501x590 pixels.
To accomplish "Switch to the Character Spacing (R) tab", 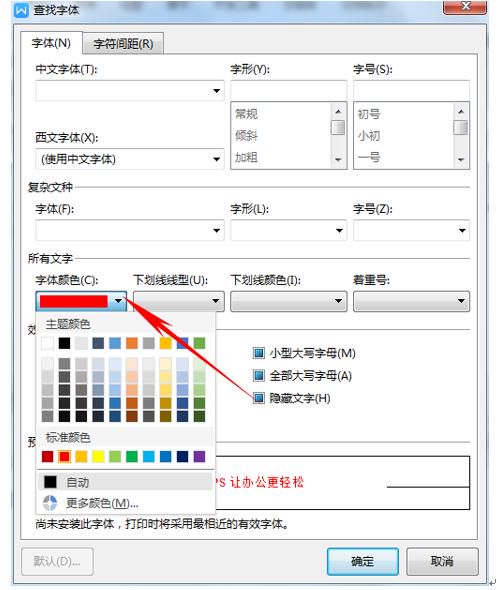I will (123, 44).
